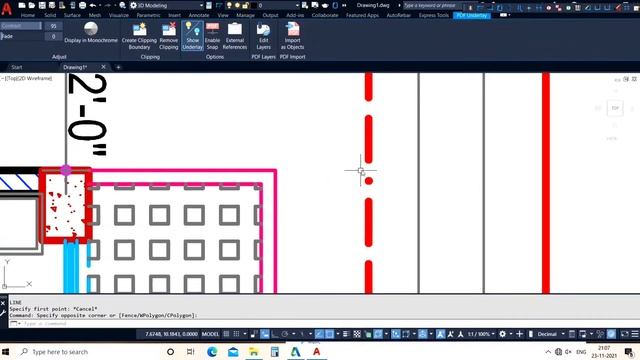
Task: Open command line customize wrench icon
Action: [x=3, y=313]
